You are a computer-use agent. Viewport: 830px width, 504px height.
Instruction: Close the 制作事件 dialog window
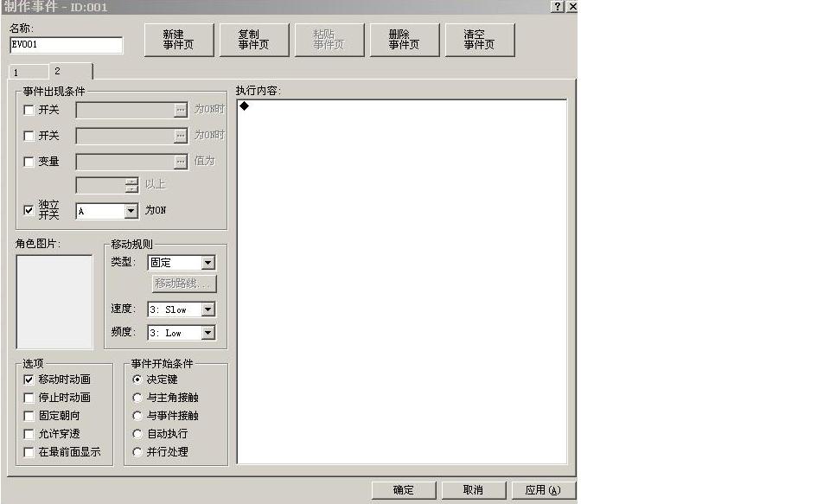tap(571, 6)
